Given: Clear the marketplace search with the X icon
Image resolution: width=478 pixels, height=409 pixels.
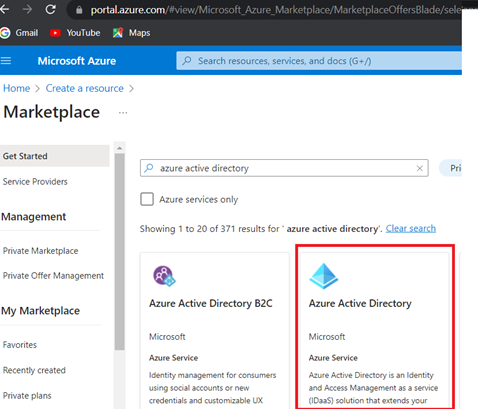Looking at the screenshot, I should (420, 168).
